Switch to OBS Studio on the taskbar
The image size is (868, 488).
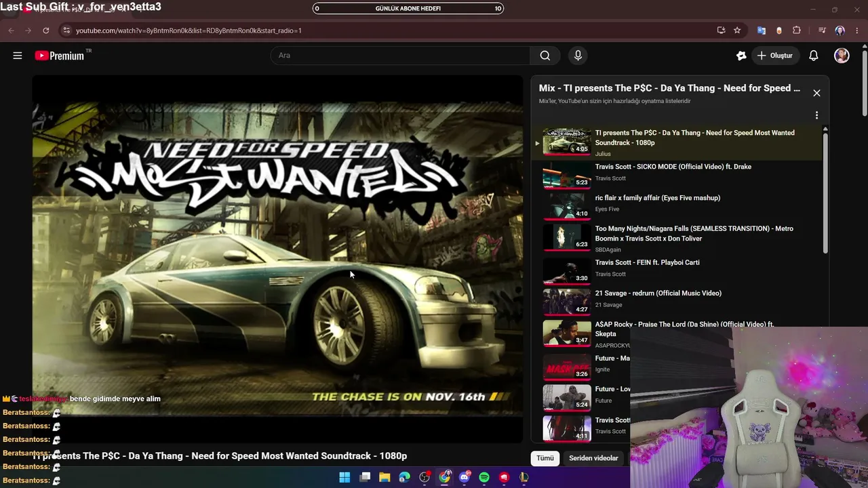[x=425, y=477]
